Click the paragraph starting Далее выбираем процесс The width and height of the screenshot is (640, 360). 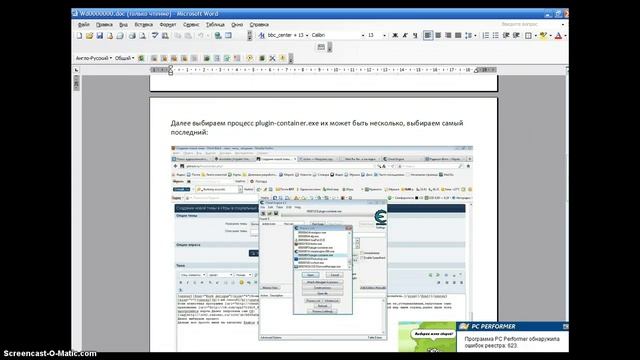click(x=317, y=127)
